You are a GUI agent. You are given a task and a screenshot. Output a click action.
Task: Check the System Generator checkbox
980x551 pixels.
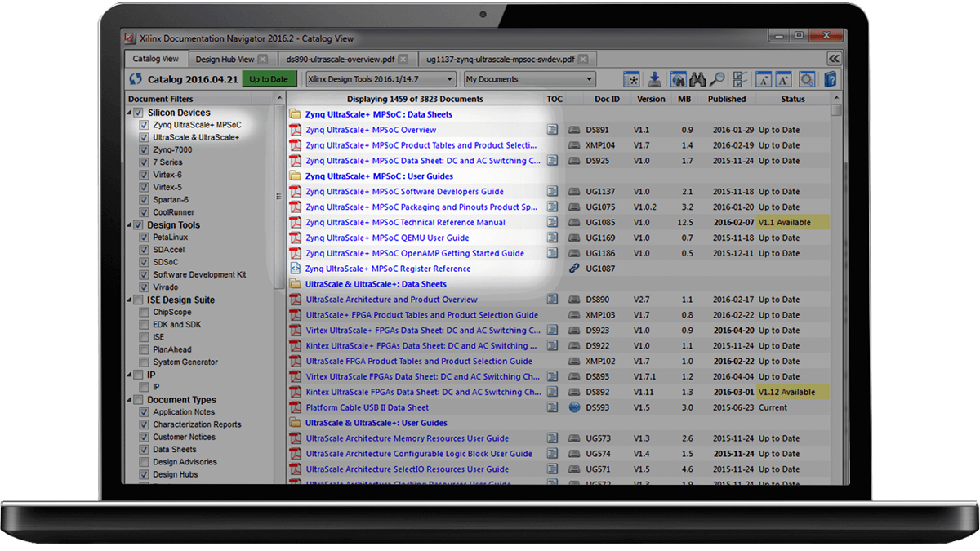tap(145, 362)
